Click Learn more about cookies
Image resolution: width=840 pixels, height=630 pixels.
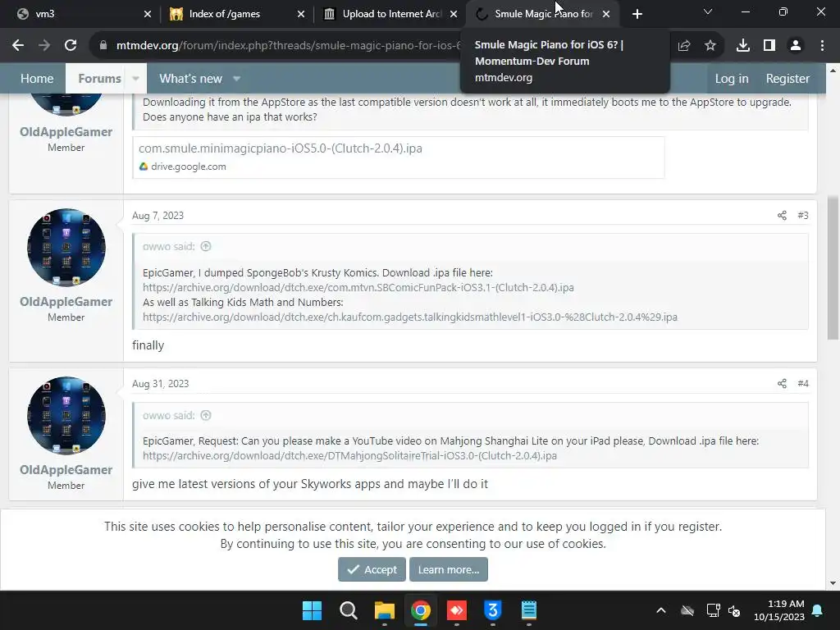(449, 569)
